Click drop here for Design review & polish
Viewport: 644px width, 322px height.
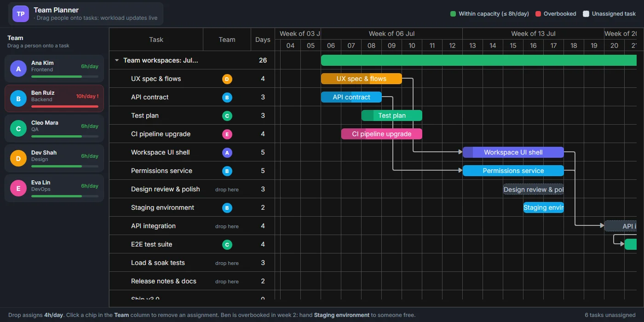click(x=227, y=190)
